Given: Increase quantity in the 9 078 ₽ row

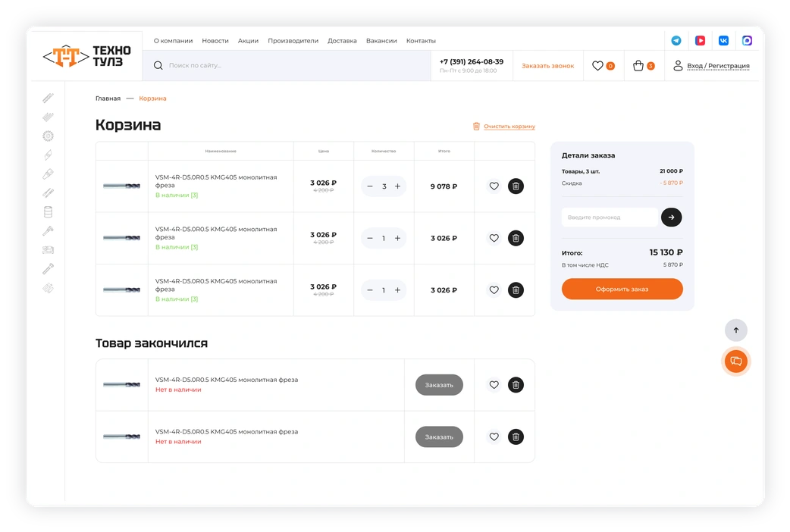Looking at the screenshot, I should (x=397, y=186).
